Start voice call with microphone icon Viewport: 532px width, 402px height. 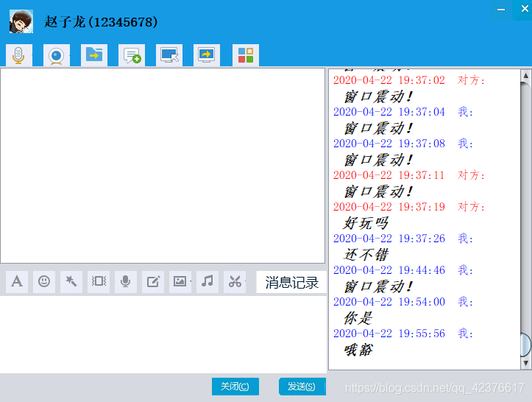pyautogui.click(x=19, y=55)
